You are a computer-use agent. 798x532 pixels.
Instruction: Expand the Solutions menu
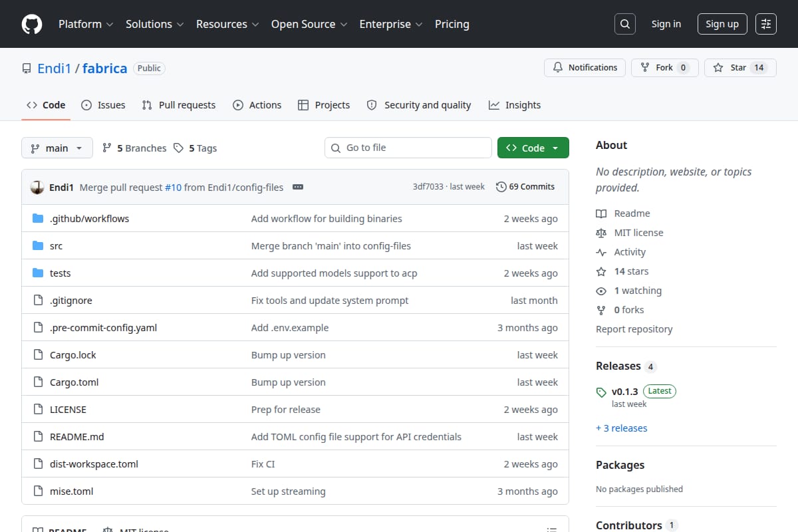click(x=154, y=24)
